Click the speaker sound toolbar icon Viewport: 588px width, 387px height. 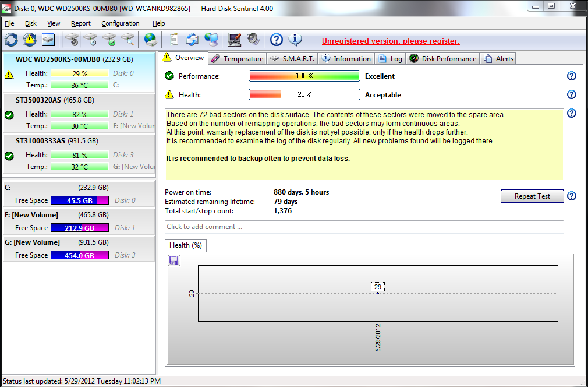point(253,39)
